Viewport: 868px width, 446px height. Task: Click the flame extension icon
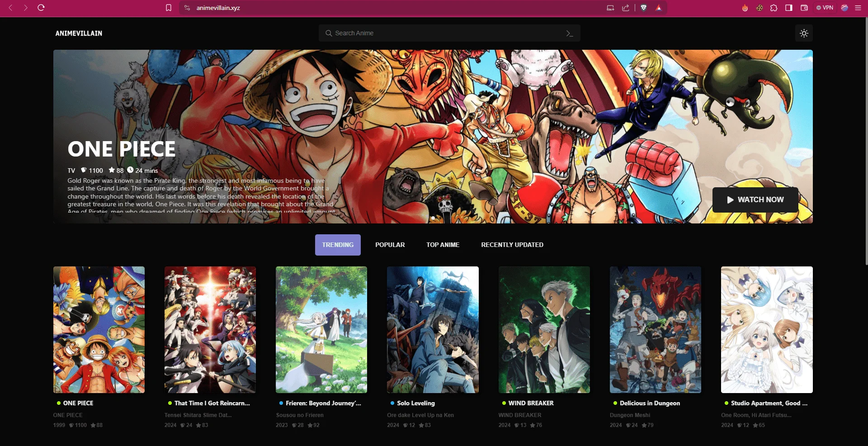click(745, 8)
